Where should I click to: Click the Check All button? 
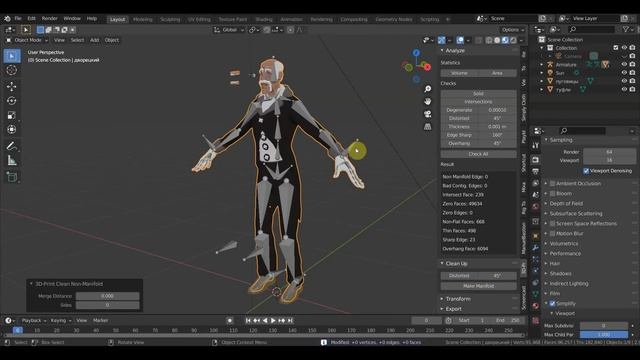pyautogui.click(x=478, y=154)
